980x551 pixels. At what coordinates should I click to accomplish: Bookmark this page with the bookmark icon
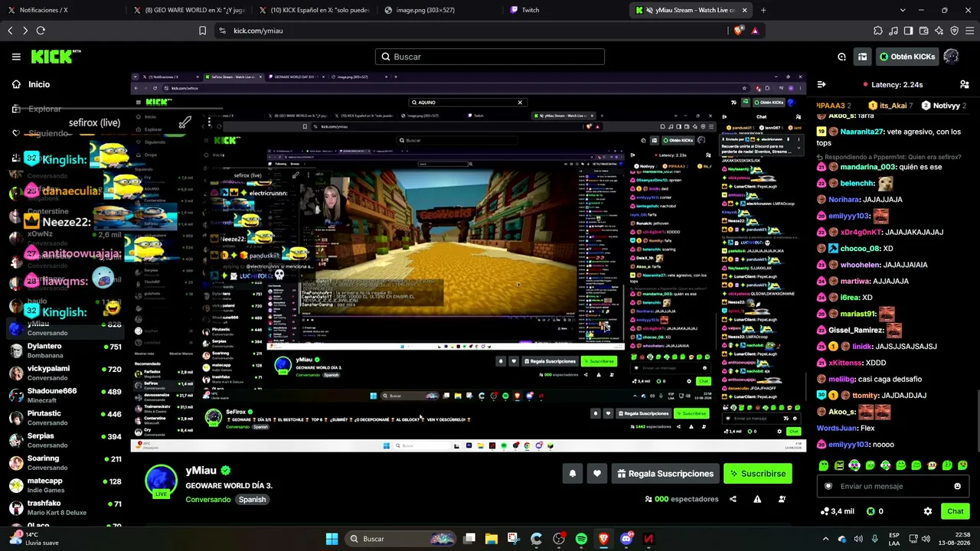202,31
